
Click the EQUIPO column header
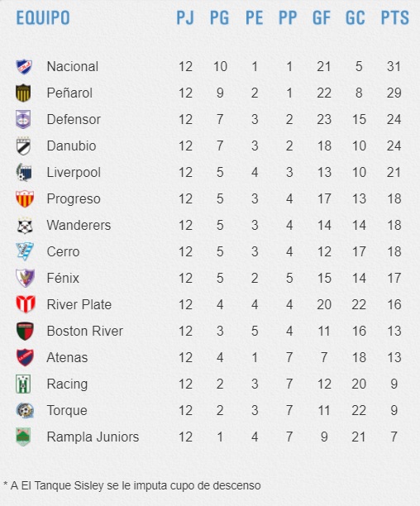click(43, 17)
